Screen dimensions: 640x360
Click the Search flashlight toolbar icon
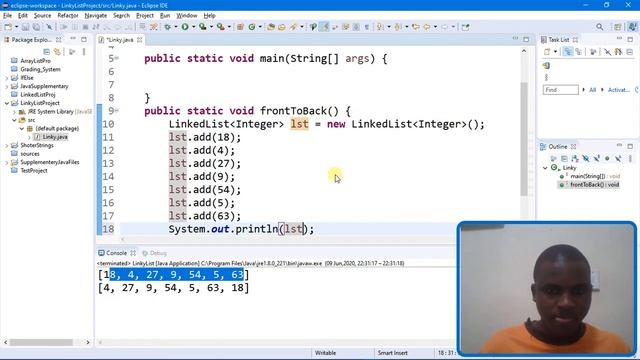(x=293, y=27)
